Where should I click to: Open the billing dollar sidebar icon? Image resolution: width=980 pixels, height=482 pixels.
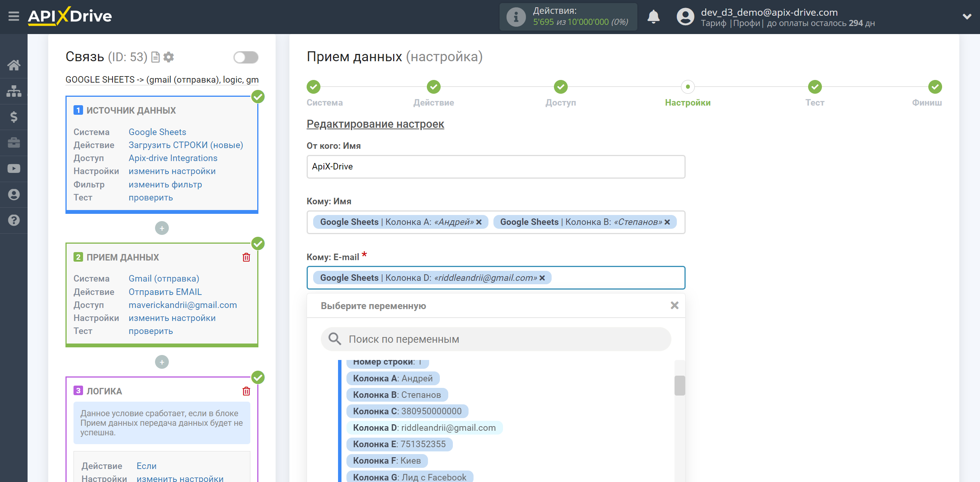click(14, 117)
